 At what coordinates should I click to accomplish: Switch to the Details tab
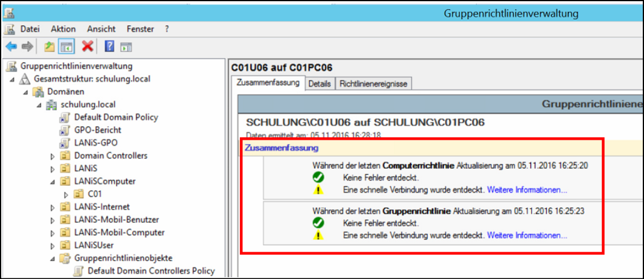(320, 84)
